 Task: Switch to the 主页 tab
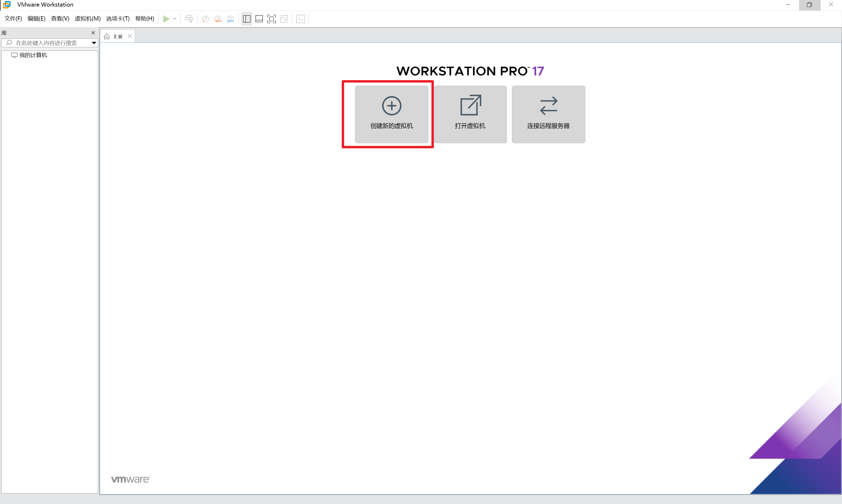tap(117, 36)
